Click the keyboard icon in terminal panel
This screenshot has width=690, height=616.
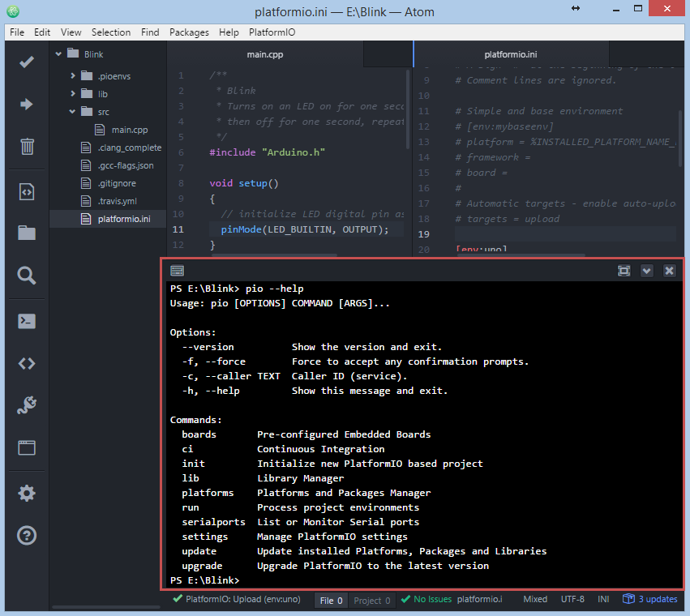[x=178, y=271]
